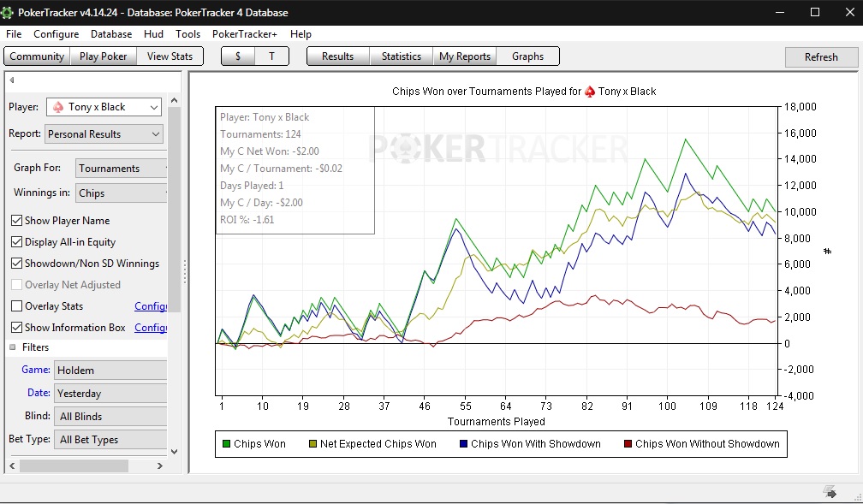
Task: Click the green Chips Won legend swatch
Action: (x=226, y=444)
